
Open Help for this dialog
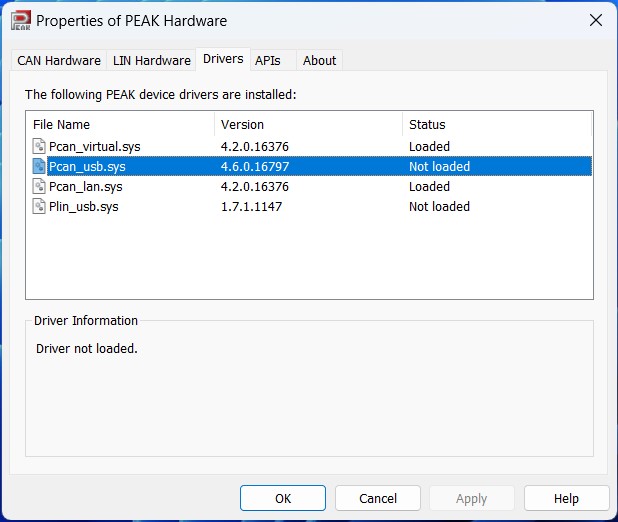[566, 498]
